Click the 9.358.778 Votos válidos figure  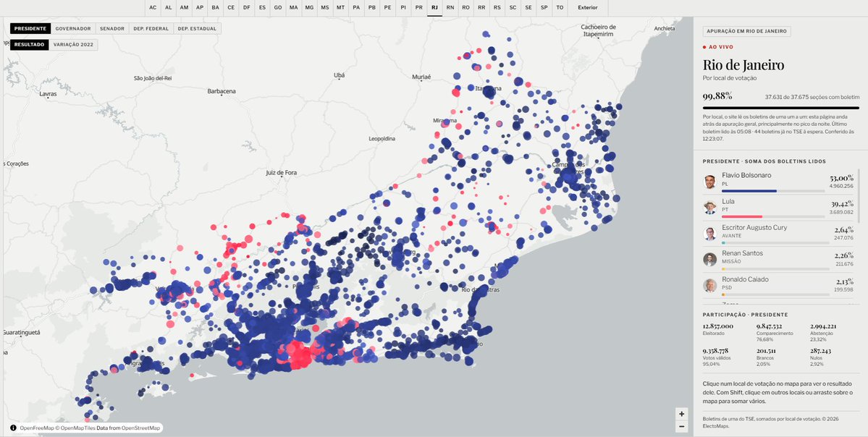716,351
